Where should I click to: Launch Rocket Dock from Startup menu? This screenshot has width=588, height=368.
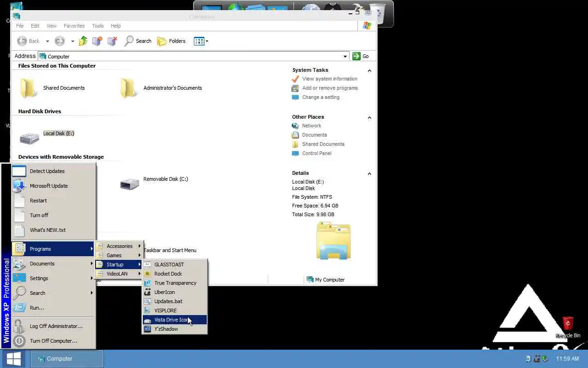(175, 274)
